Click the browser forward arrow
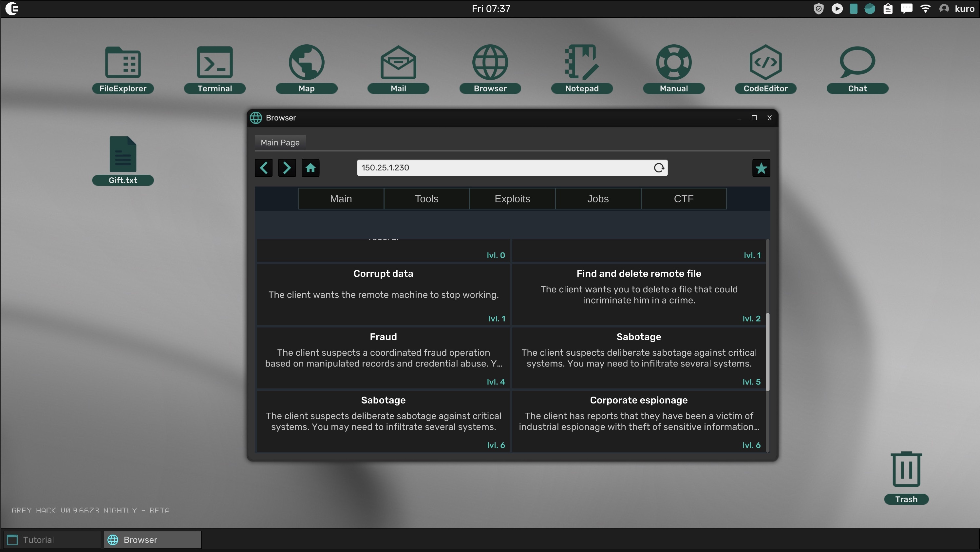Image resolution: width=980 pixels, height=552 pixels. [287, 168]
